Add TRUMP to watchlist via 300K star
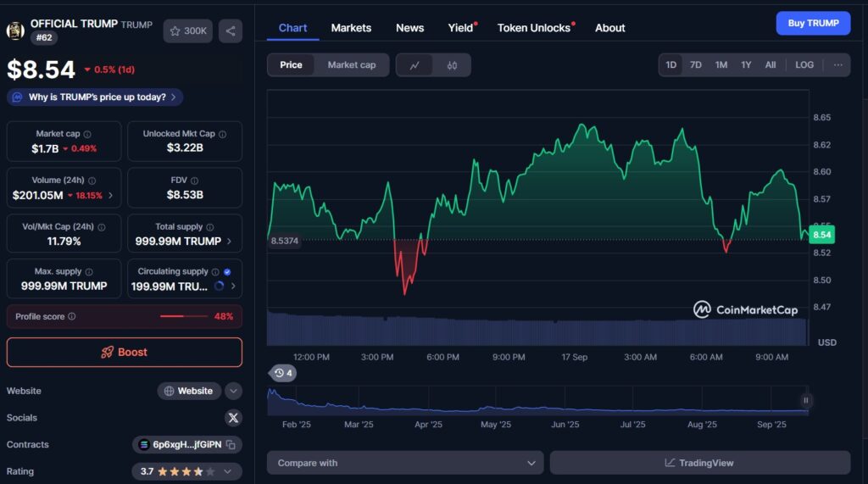Image resolution: width=868 pixels, height=484 pixels. 188,31
